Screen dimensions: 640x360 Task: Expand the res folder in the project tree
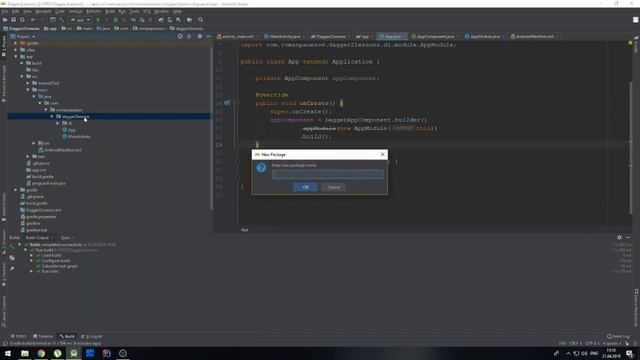click(x=34, y=143)
